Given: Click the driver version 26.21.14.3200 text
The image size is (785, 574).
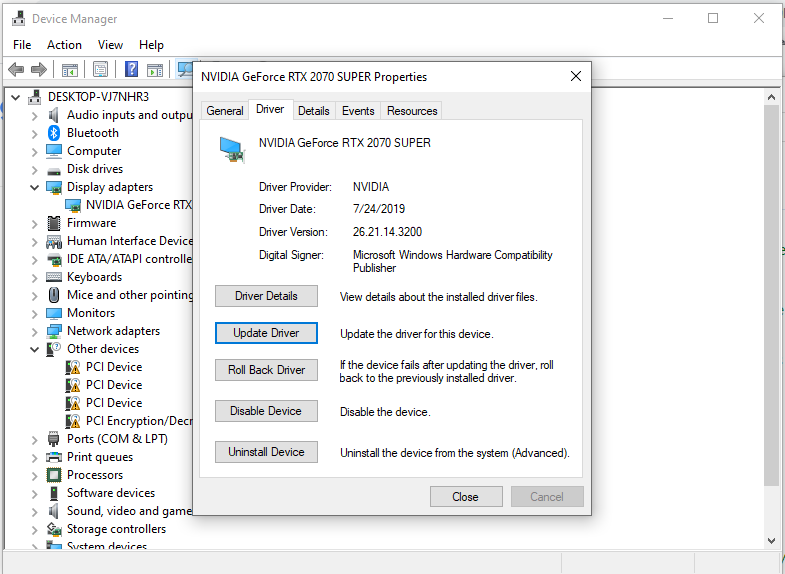Looking at the screenshot, I should (x=387, y=232).
